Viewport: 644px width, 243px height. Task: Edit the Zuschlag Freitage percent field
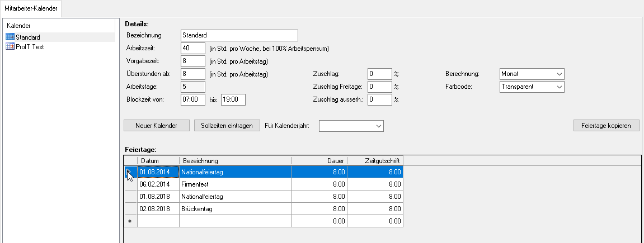pos(379,87)
